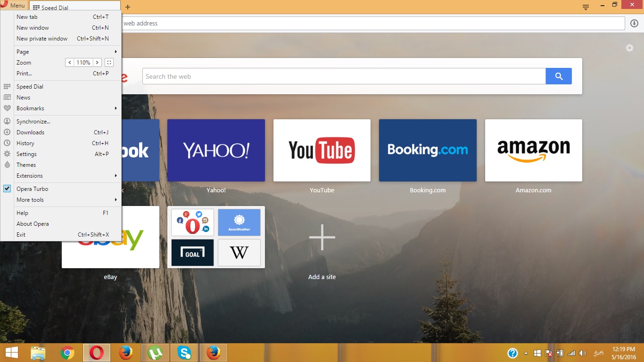Open History from the menu
The image size is (644, 362).
[61, 143]
